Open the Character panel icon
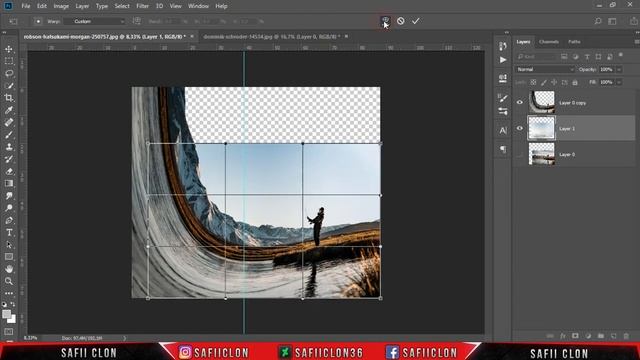 click(503, 131)
